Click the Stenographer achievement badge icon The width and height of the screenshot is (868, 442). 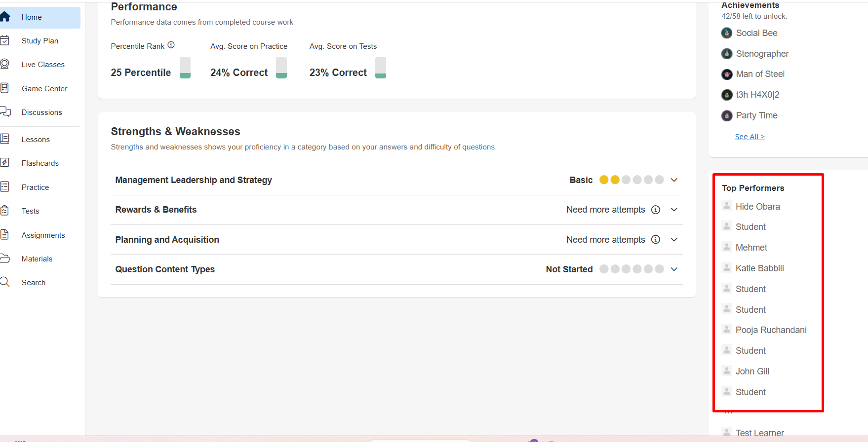[727, 54]
